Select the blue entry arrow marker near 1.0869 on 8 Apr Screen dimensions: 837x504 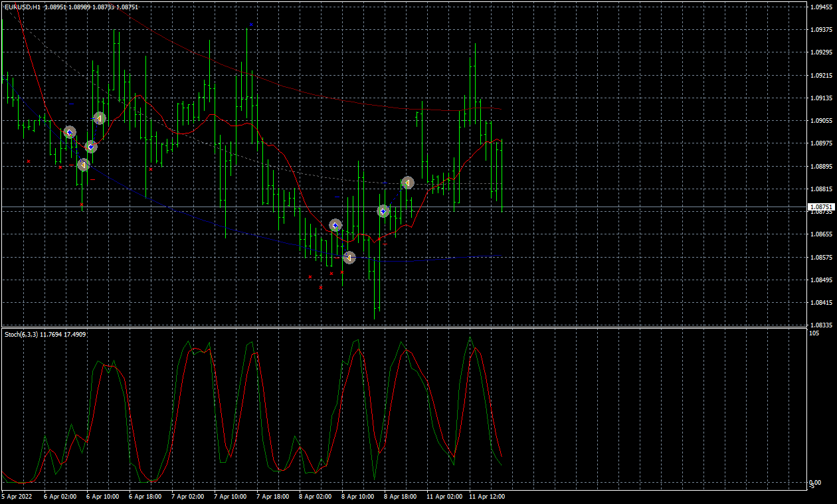(335, 226)
